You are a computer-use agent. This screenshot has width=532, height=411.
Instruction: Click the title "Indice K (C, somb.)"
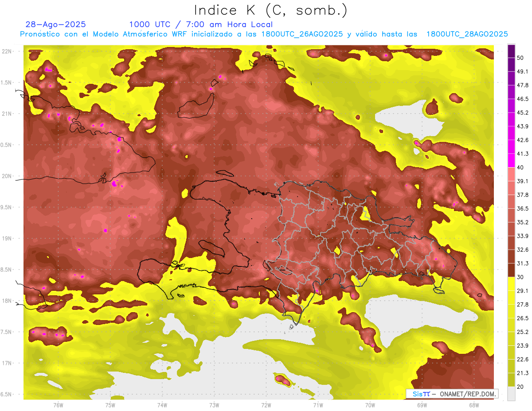pos(270,10)
